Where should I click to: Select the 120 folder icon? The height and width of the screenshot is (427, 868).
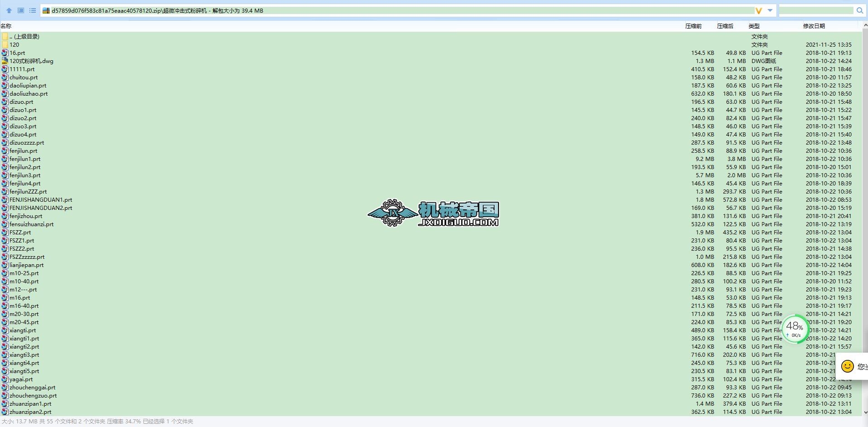(x=5, y=45)
